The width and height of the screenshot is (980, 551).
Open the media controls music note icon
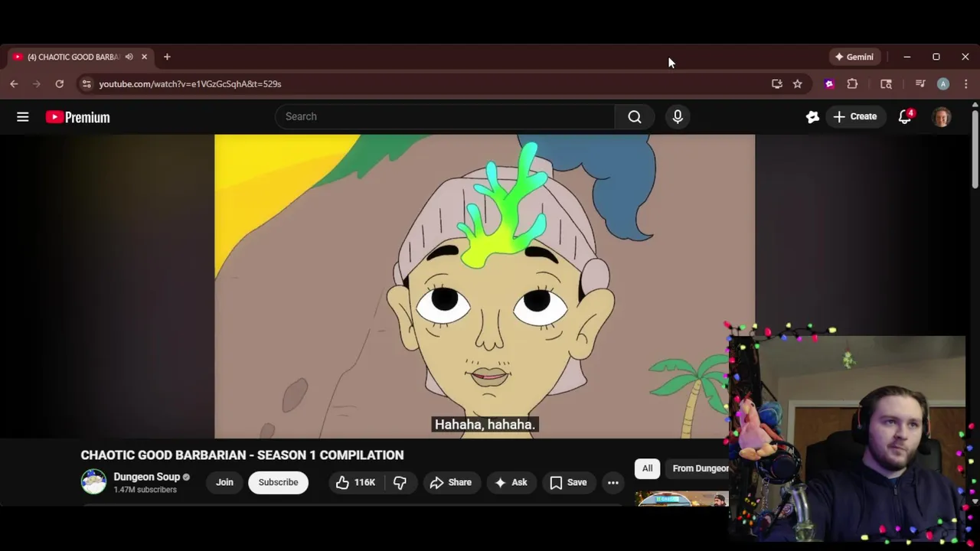(x=920, y=84)
